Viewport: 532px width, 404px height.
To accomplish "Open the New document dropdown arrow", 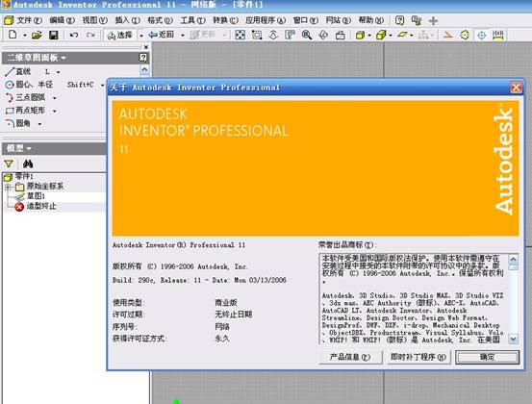I will coord(24,36).
